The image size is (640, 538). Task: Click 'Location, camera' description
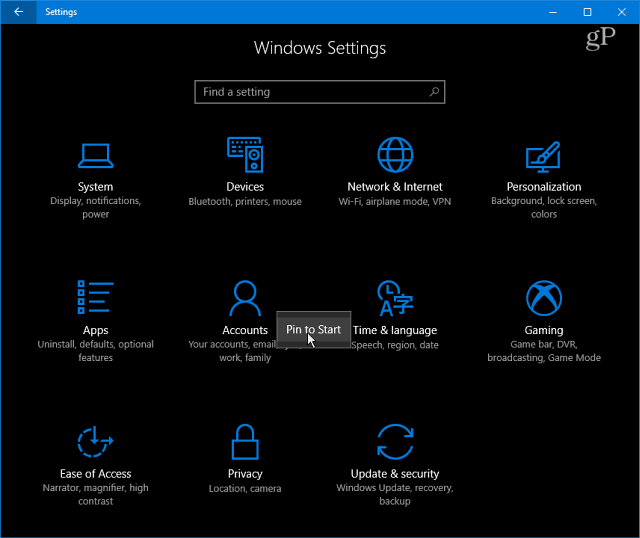pos(245,489)
